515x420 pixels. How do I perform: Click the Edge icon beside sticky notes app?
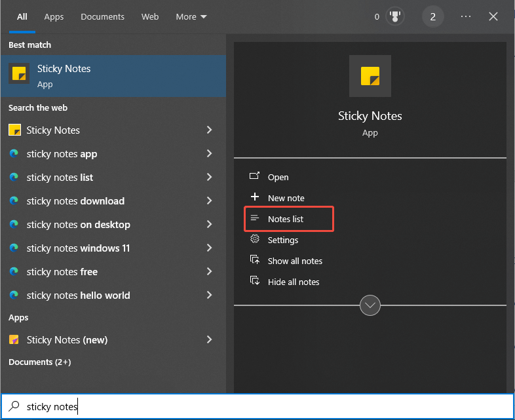pyautogui.click(x=14, y=154)
